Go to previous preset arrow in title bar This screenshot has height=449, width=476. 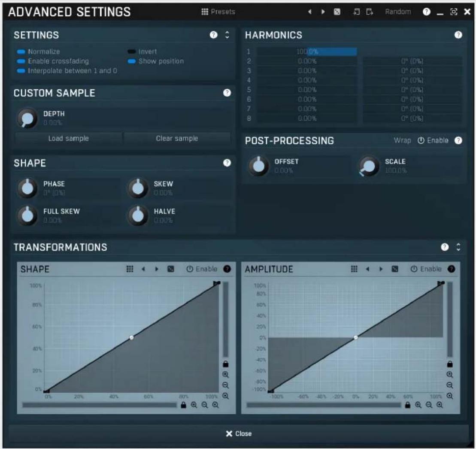click(309, 12)
